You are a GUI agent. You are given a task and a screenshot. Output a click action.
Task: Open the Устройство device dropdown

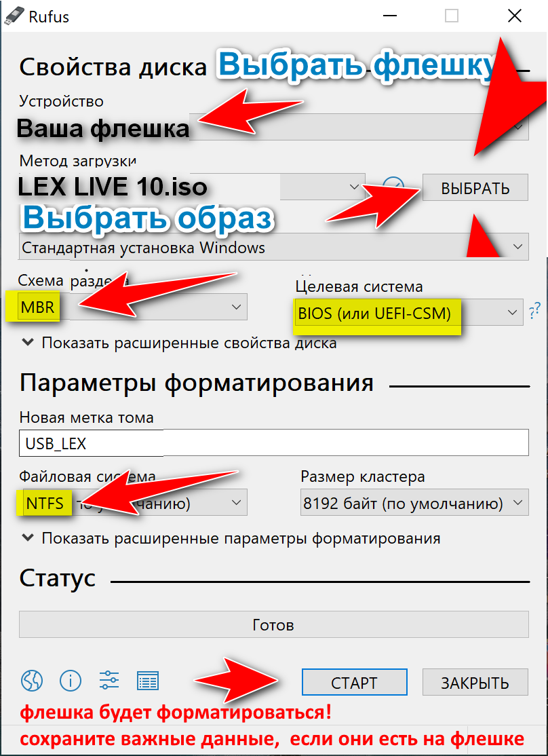click(274, 127)
